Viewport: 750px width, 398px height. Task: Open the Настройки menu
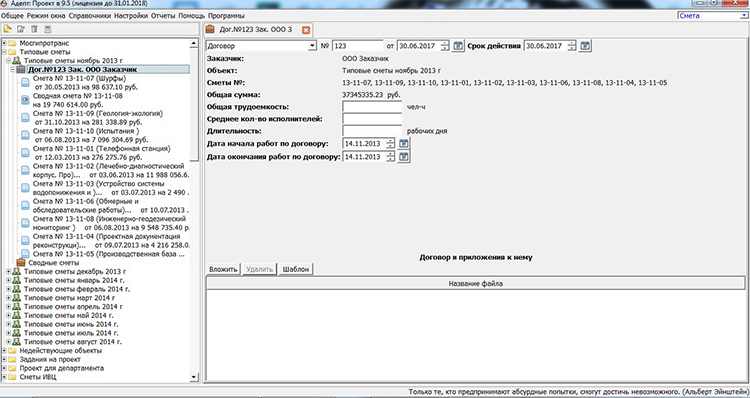pyautogui.click(x=131, y=16)
